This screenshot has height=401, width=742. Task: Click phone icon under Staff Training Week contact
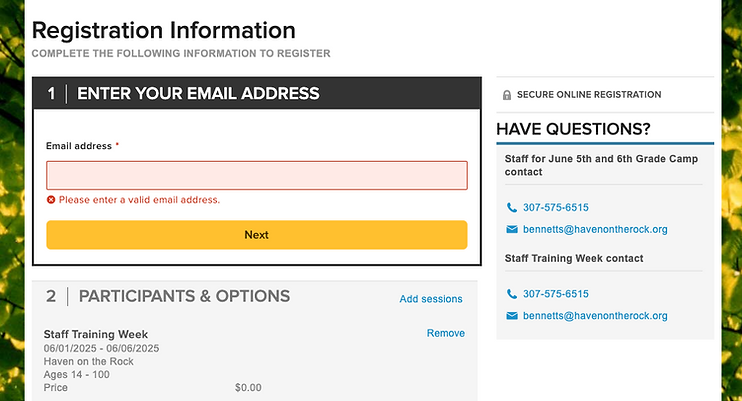(x=512, y=294)
